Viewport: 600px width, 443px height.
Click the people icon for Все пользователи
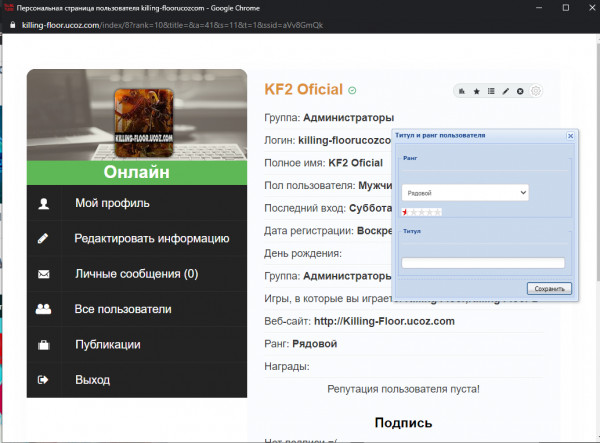click(43, 309)
